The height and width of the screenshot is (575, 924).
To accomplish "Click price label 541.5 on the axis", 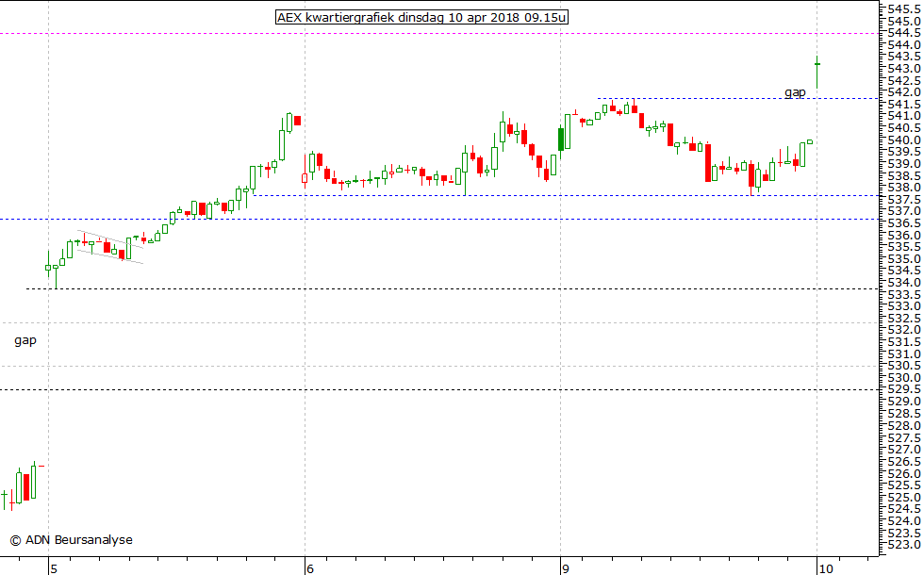I will point(904,105).
